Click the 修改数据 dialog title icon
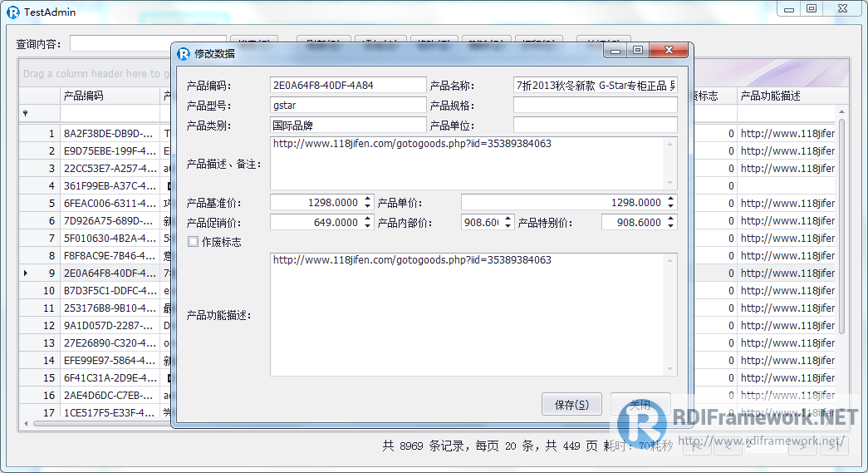The width and height of the screenshot is (868, 473). tap(184, 54)
